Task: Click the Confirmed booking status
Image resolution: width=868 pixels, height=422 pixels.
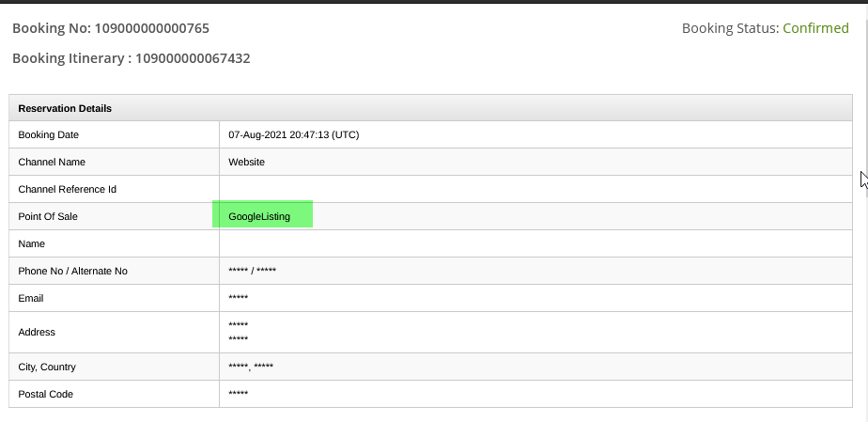Action: (815, 28)
